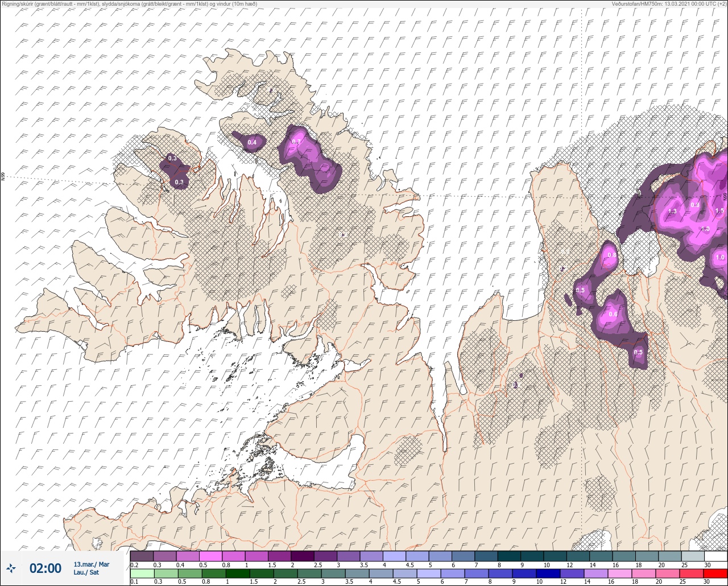Click the 'Lau./ Sat' weekday text
728x586 pixels.
pos(86,572)
